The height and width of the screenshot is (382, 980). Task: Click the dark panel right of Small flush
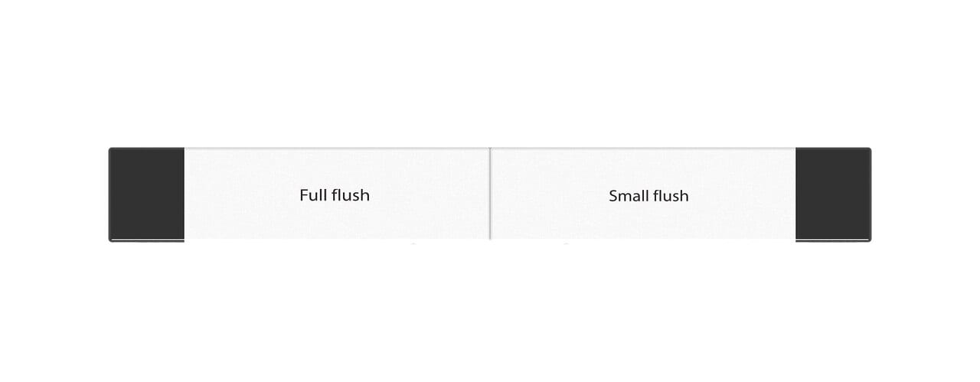point(833,194)
